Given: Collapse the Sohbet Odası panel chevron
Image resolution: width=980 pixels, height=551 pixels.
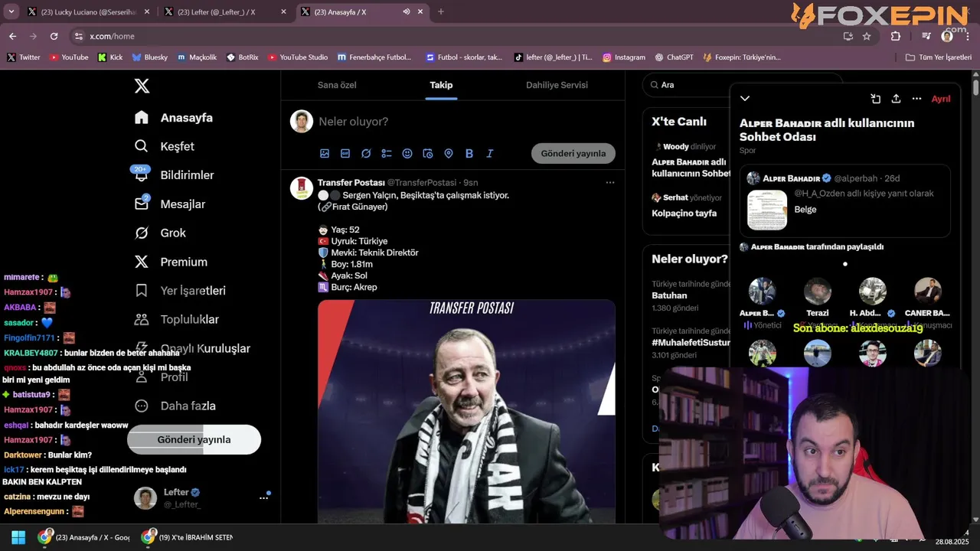Looking at the screenshot, I should (x=745, y=99).
